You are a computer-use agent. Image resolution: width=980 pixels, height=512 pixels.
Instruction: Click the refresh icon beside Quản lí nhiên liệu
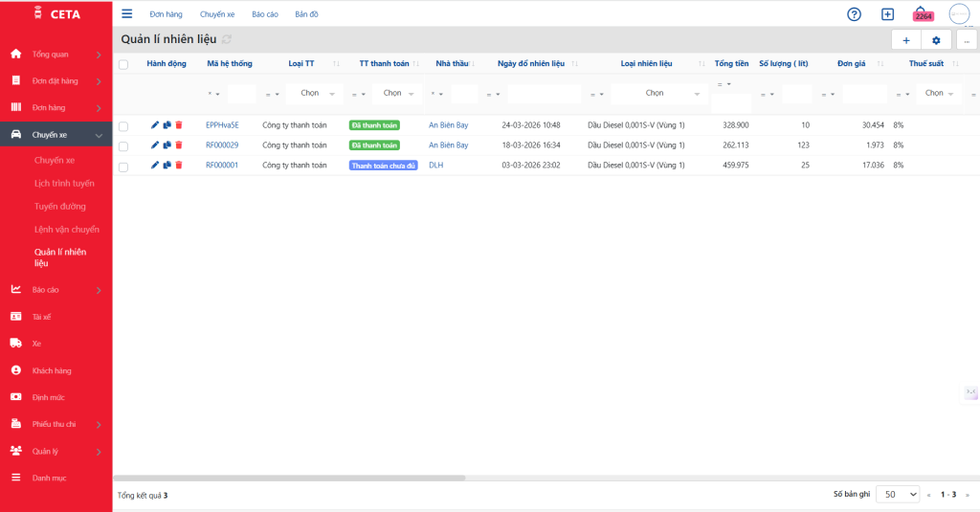[x=227, y=39]
